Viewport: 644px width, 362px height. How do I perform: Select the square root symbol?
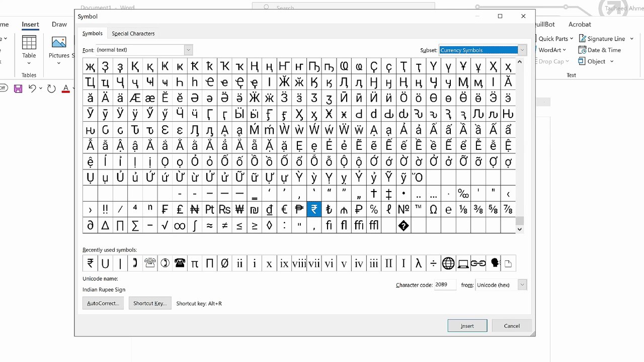click(x=165, y=226)
